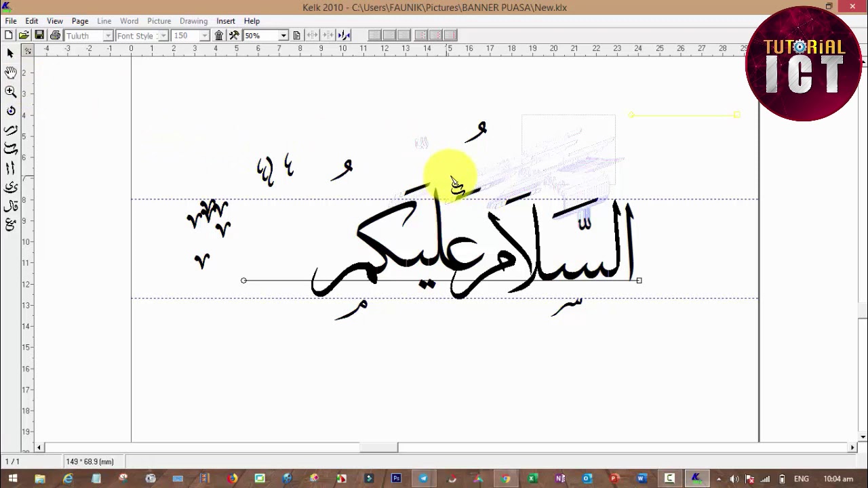
Task: Click the 149 * 68.9 (mm) status text
Action: click(x=90, y=462)
